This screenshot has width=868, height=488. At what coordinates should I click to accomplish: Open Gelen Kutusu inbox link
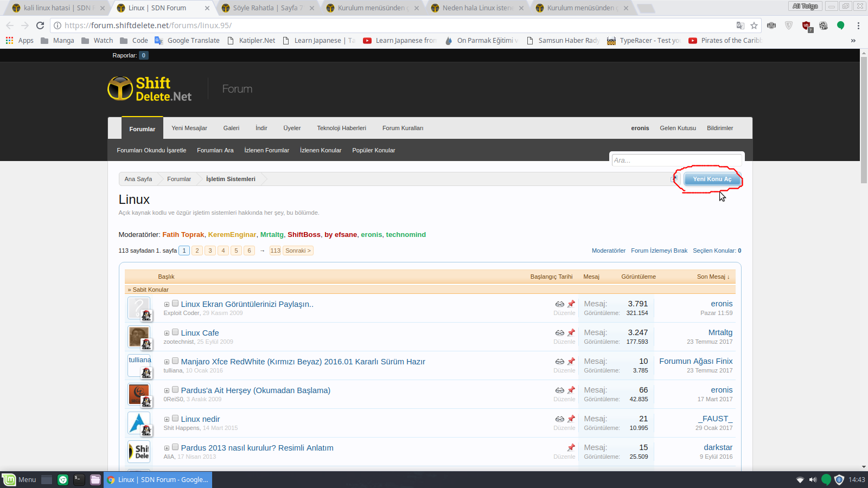(x=678, y=129)
